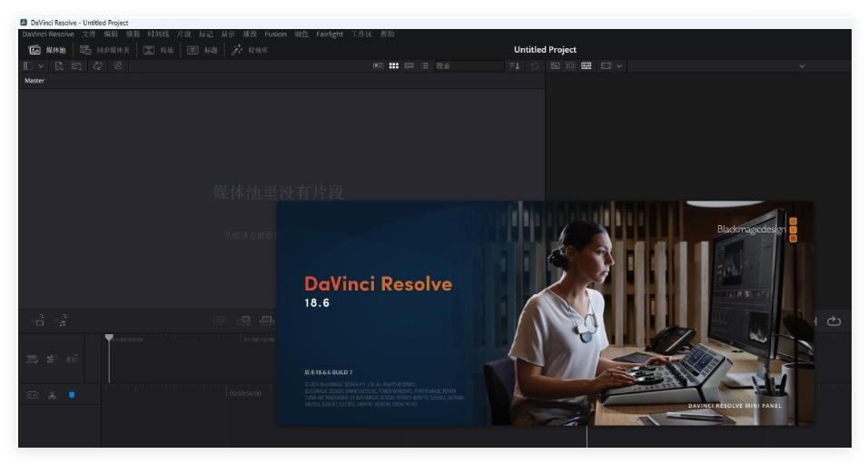This screenshot has width=868, height=464.
Task: Open the 同步媒体夹 (Sync Bin) panel
Action: 104,50
